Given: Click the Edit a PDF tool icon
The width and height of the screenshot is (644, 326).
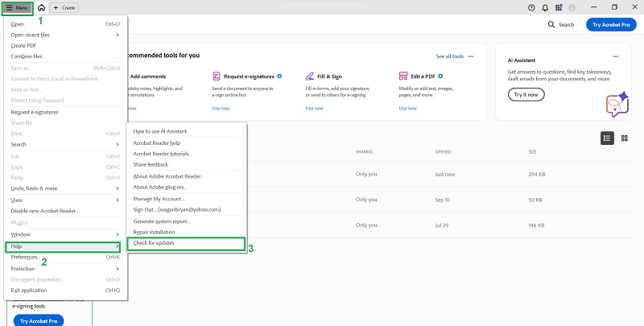Looking at the screenshot, I should pyautogui.click(x=403, y=76).
